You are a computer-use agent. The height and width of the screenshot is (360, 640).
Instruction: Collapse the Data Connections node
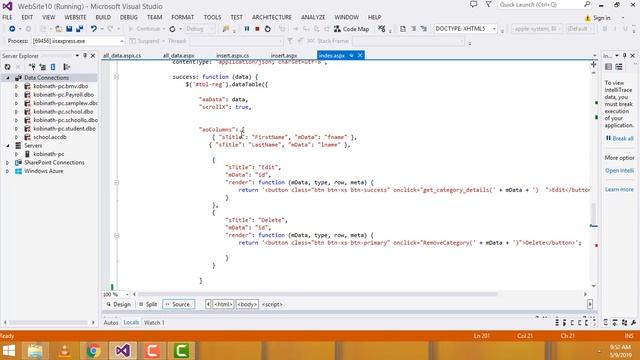point(7,78)
